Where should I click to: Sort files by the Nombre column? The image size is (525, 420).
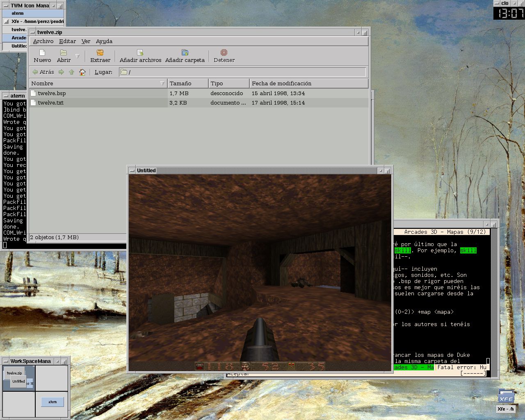(x=98, y=83)
